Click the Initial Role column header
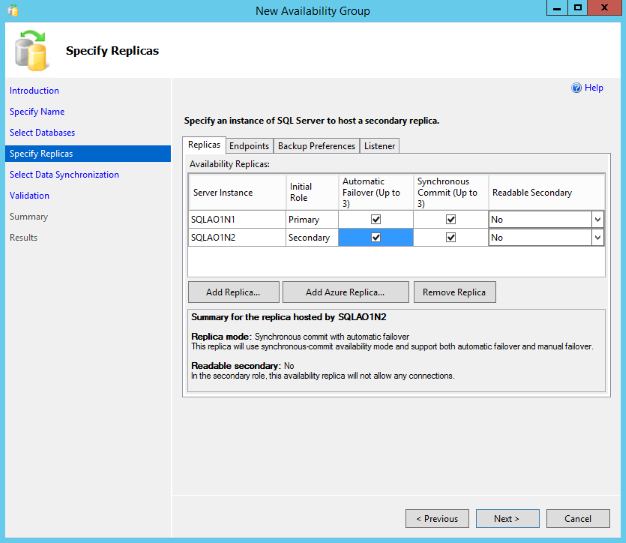The width and height of the screenshot is (626, 543). tap(312, 192)
